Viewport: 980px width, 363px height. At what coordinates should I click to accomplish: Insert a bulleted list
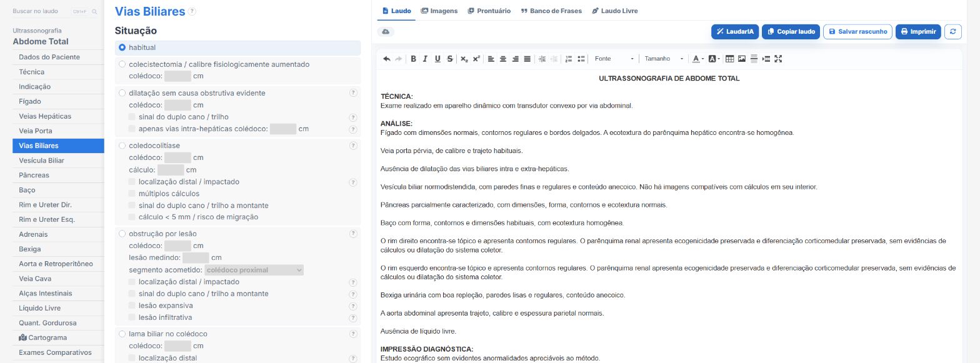click(581, 59)
